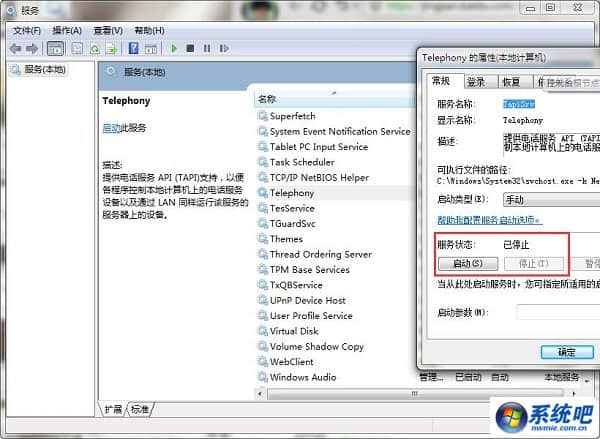Click the Export List toolbar icon
The height and width of the screenshot is (439, 600).
click(x=112, y=48)
